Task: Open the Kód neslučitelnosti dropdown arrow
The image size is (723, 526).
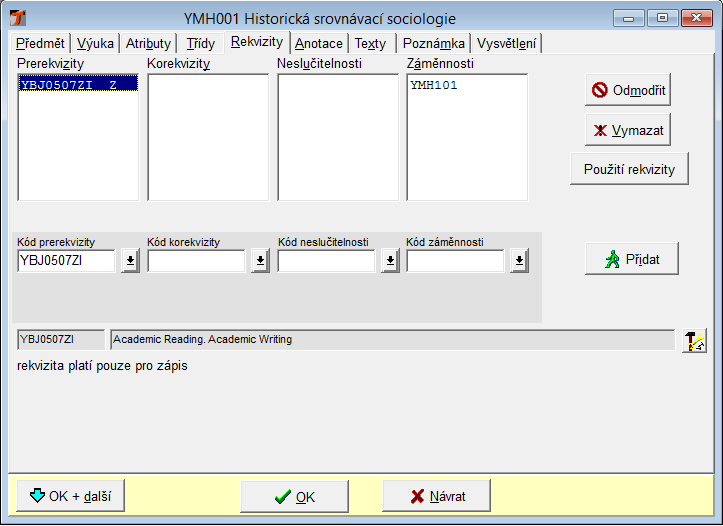Action: (x=389, y=261)
